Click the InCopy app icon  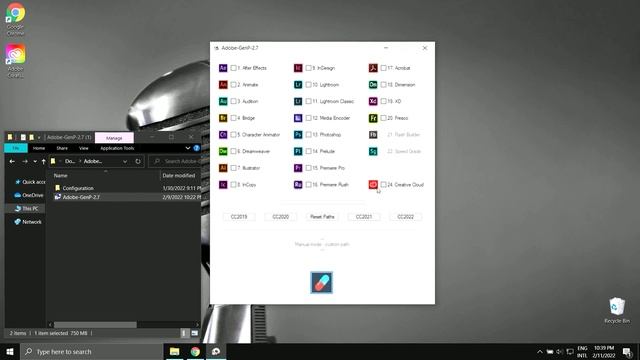coord(223,184)
